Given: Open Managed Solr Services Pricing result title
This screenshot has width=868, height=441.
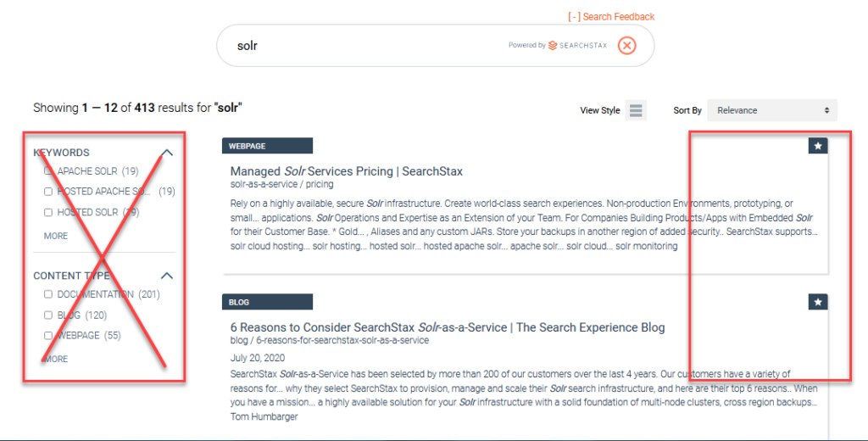Looking at the screenshot, I should click(347, 171).
